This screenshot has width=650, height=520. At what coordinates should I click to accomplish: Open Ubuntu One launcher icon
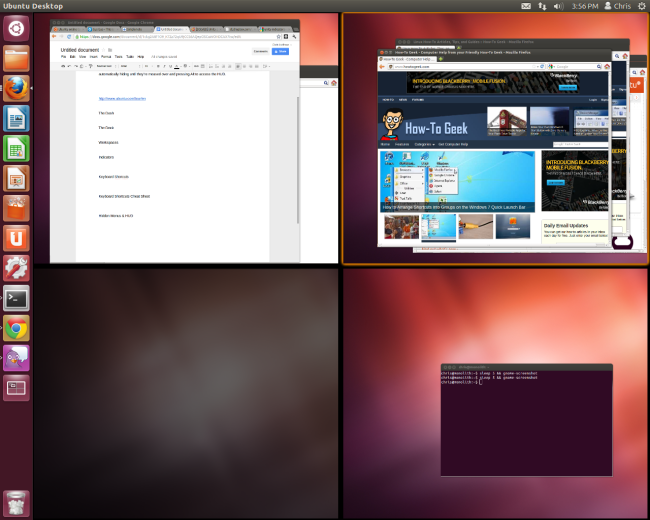click(16, 238)
